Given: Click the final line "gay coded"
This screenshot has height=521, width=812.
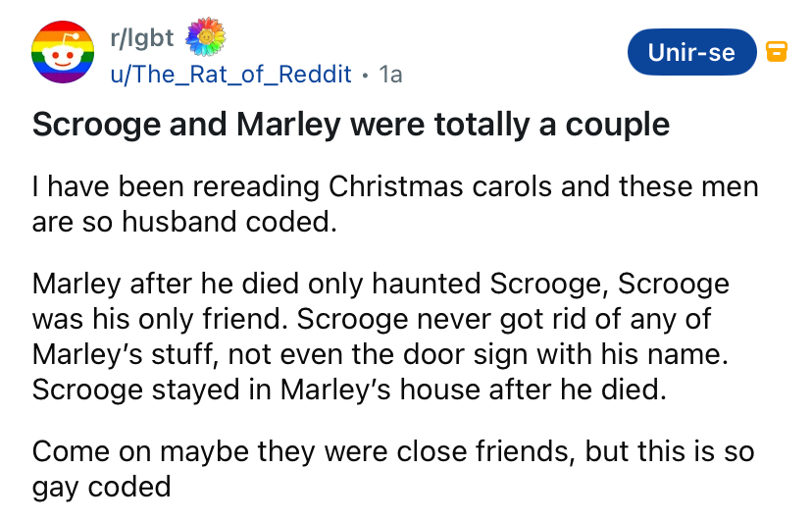Looking at the screenshot, I should tap(102, 487).
